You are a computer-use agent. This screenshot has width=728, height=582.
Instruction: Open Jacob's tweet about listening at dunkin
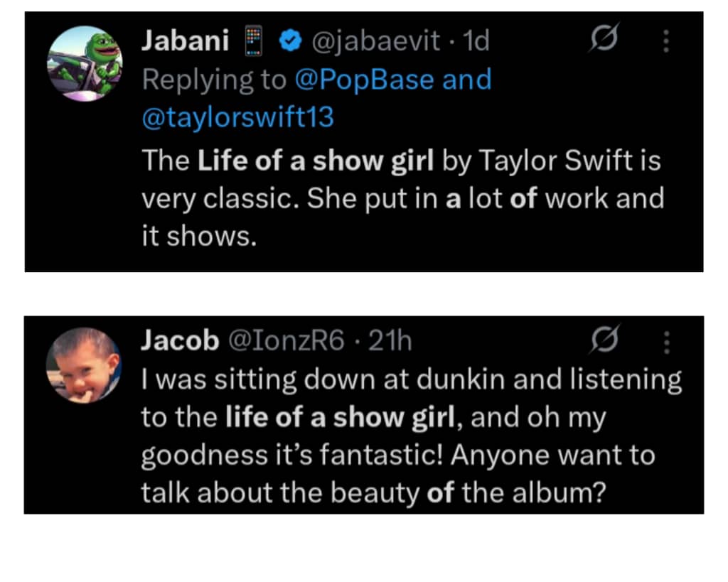point(411,456)
